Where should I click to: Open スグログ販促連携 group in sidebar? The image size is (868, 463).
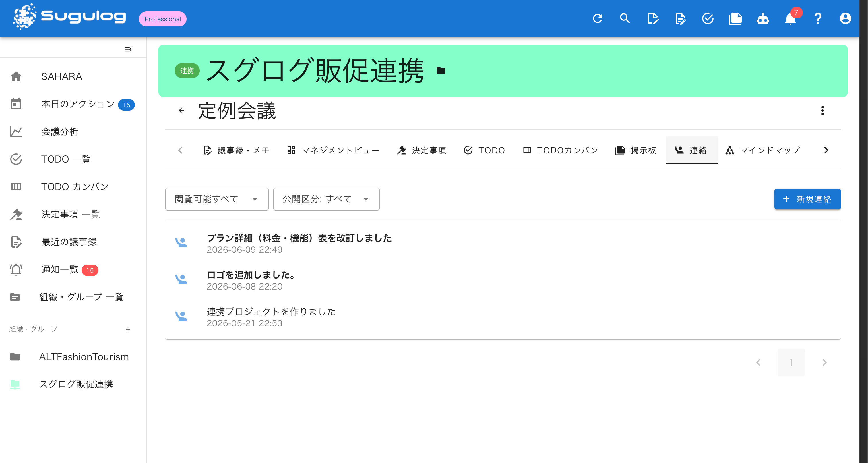click(73, 384)
